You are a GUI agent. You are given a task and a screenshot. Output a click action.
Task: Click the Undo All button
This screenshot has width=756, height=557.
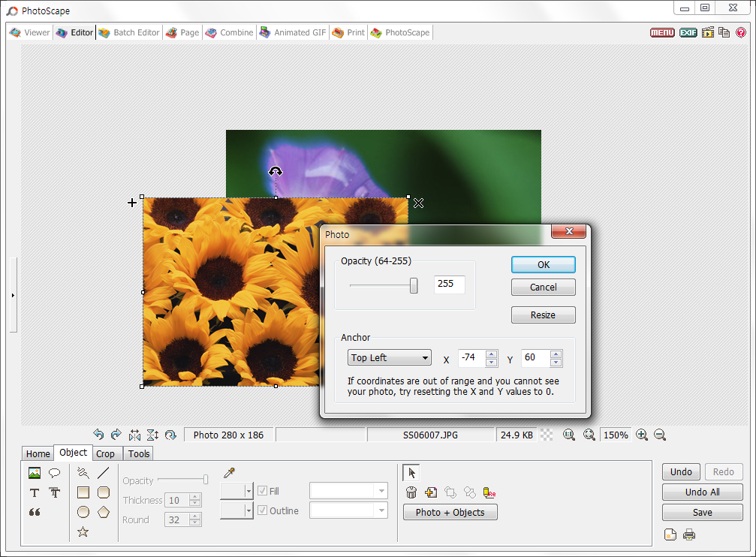[701, 492]
